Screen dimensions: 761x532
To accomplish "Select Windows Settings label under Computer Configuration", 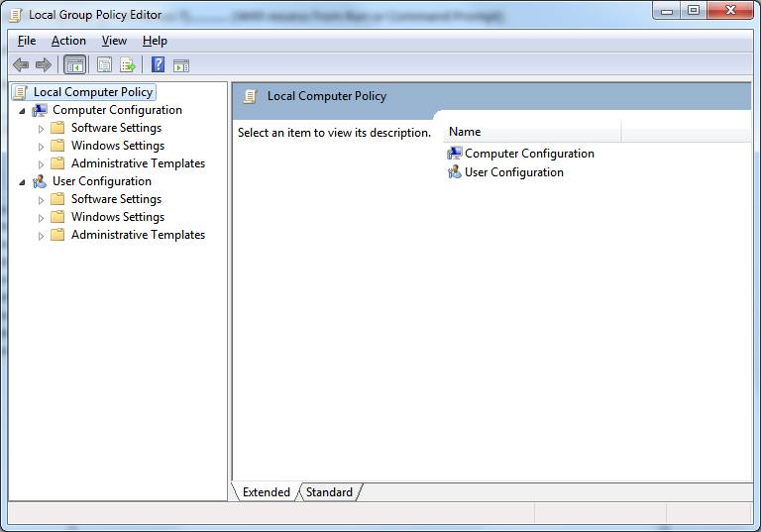I will pyautogui.click(x=118, y=146).
